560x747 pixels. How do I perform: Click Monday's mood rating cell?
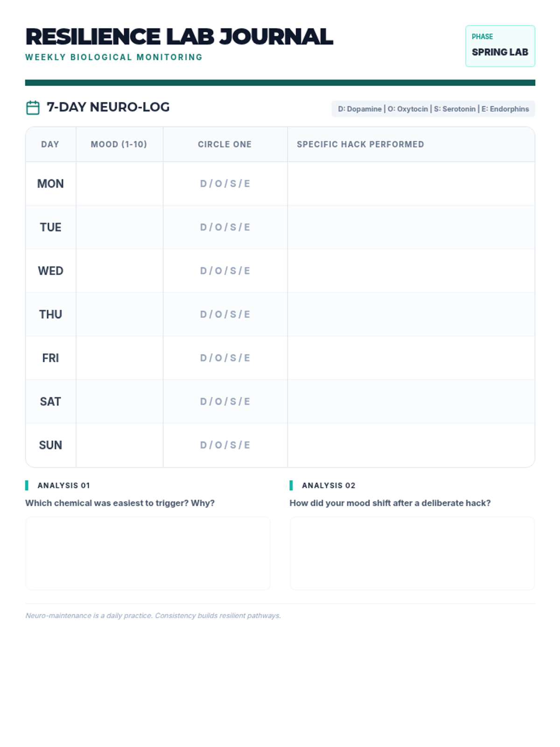(119, 183)
